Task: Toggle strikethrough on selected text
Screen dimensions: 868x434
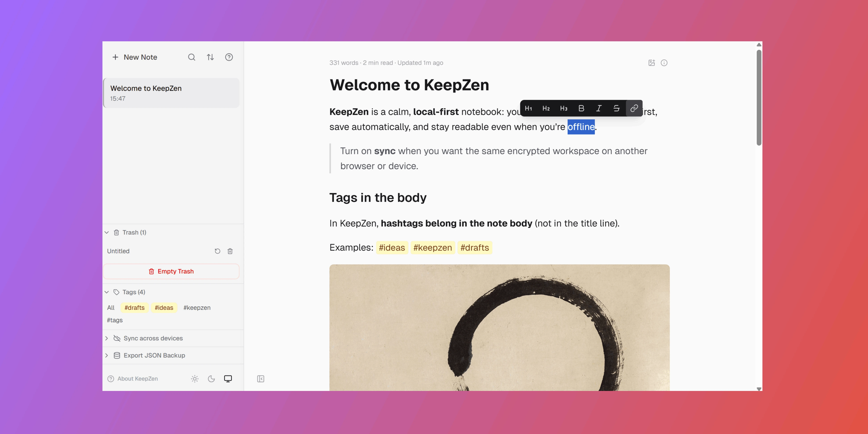Action: tap(616, 108)
